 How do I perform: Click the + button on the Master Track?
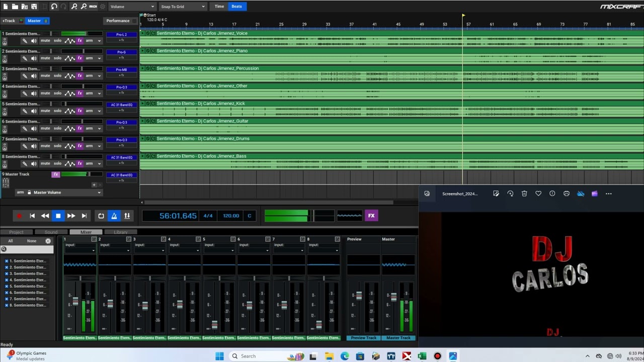coord(94,185)
